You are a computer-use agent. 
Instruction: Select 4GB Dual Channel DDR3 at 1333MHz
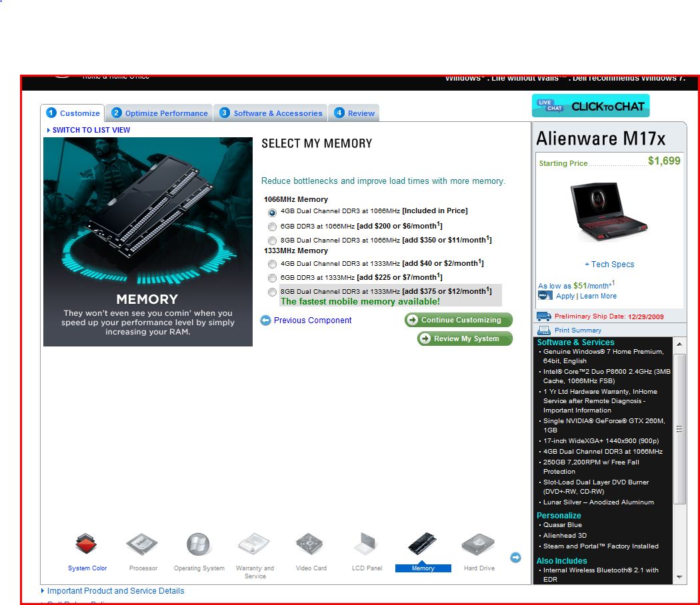[x=272, y=264]
